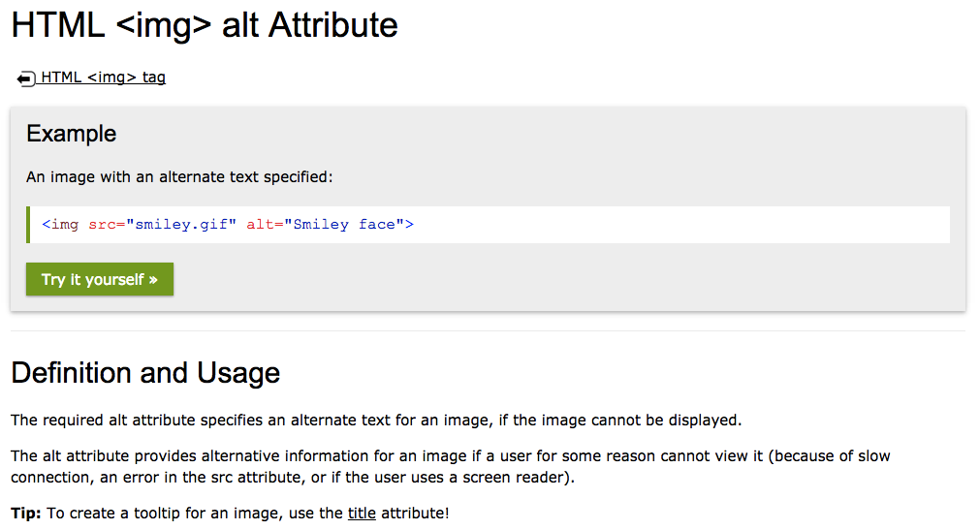Follow the underlined title attribute link
980x530 pixels.
pyautogui.click(x=362, y=513)
